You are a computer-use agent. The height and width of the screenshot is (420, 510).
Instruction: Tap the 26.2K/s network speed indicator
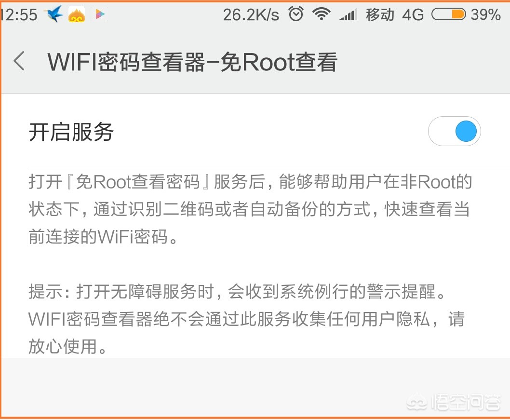251,14
